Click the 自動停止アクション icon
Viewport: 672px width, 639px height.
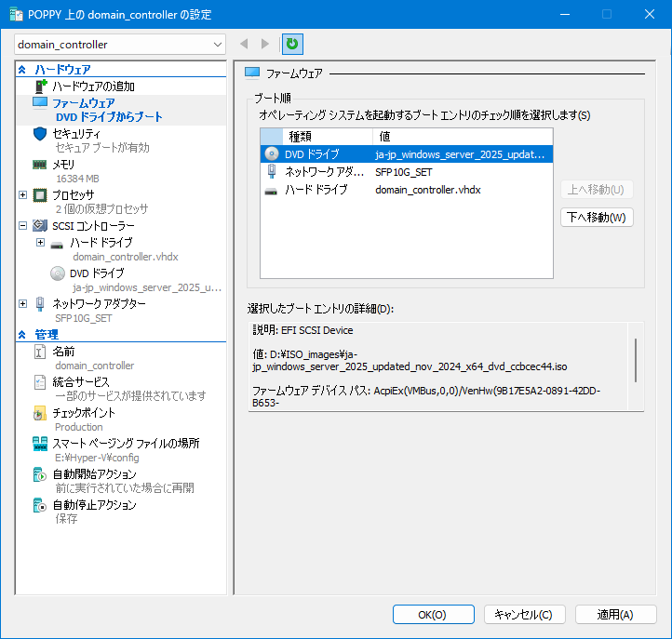click(x=40, y=505)
